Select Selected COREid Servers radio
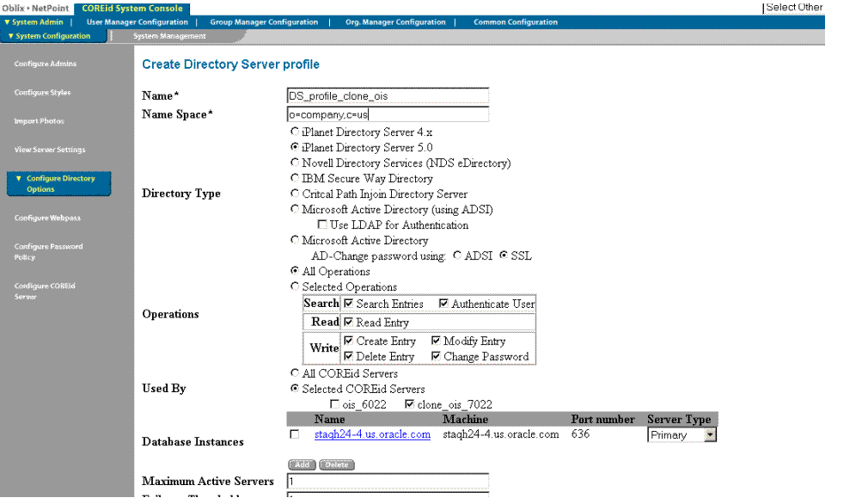This screenshot has width=868, height=504. [x=295, y=388]
